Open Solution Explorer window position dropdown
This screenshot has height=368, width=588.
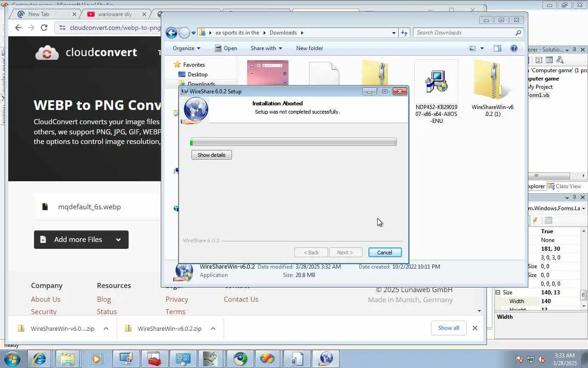click(567, 50)
